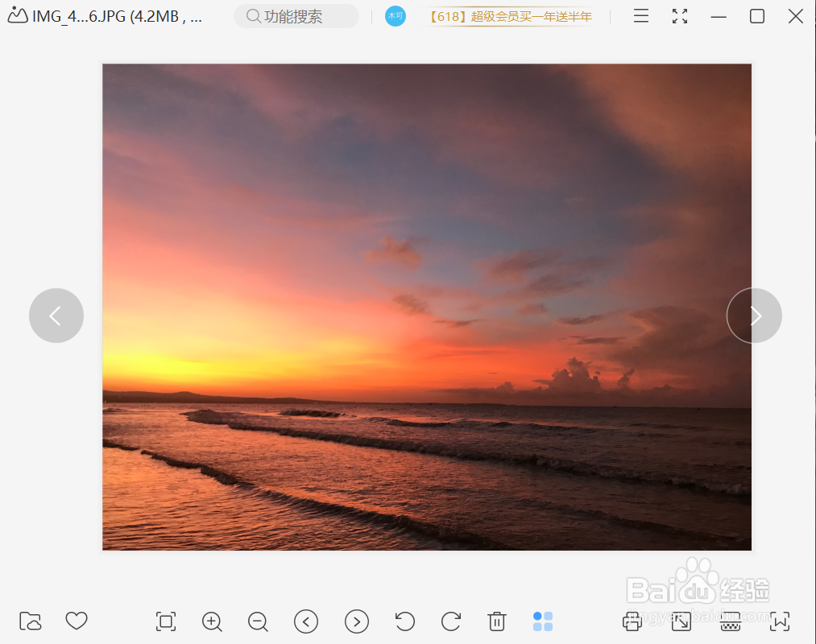Viewport: 816px width, 644px height.
Task: Open the text recognition scanner icon
Action: point(731,621)
